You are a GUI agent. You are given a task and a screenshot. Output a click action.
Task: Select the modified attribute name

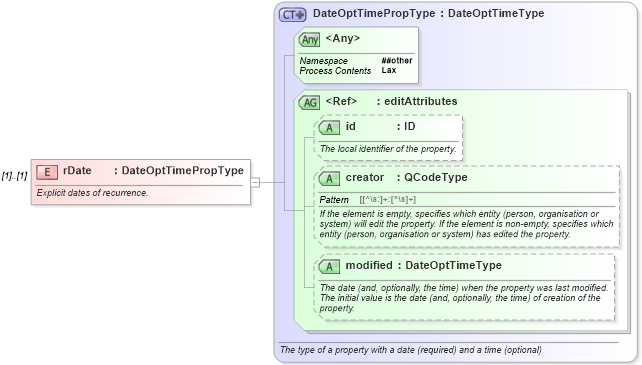[369, 265]
